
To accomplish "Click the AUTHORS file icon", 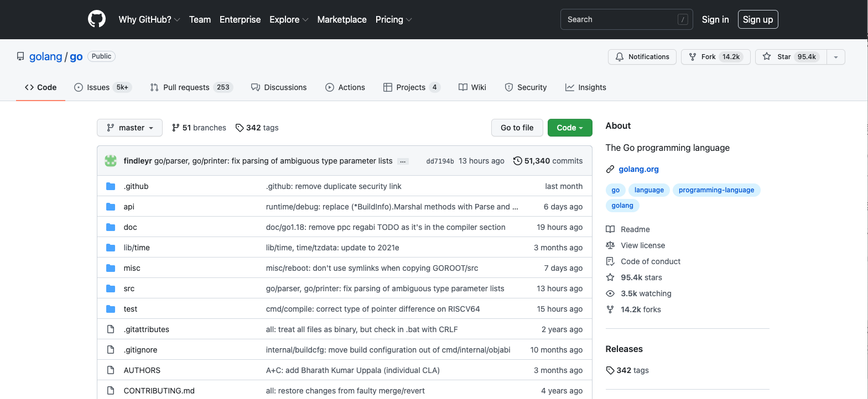I will (111, 370).
